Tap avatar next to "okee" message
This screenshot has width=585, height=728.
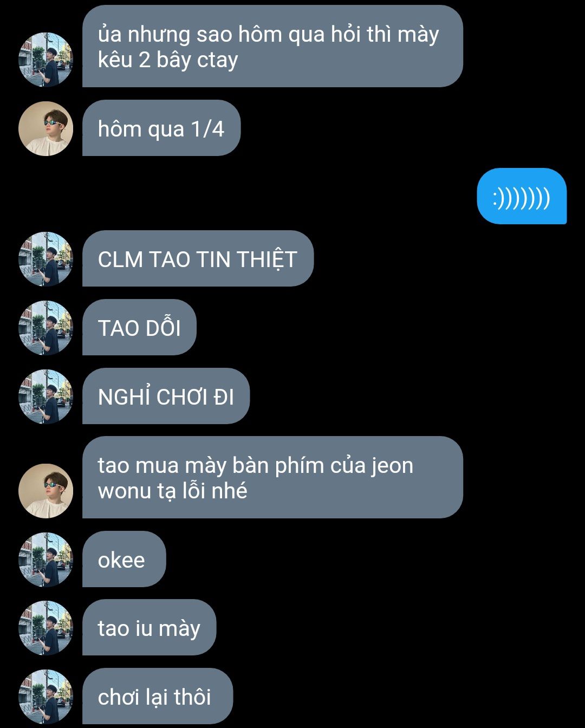(x=46, y=560)
